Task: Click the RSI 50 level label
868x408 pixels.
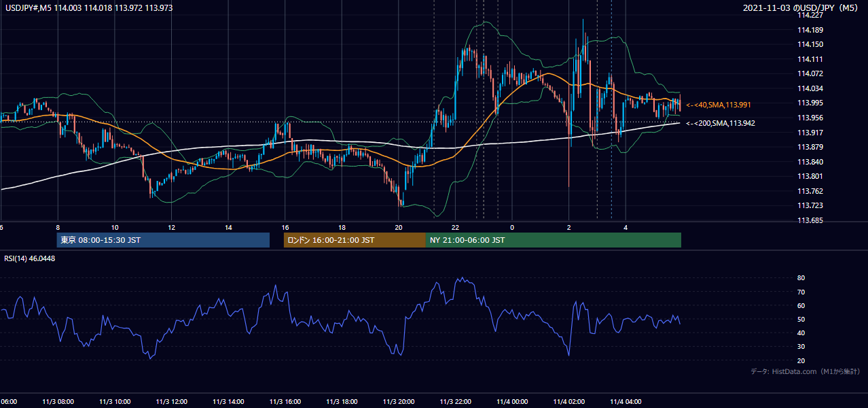Action: [801, 319]
